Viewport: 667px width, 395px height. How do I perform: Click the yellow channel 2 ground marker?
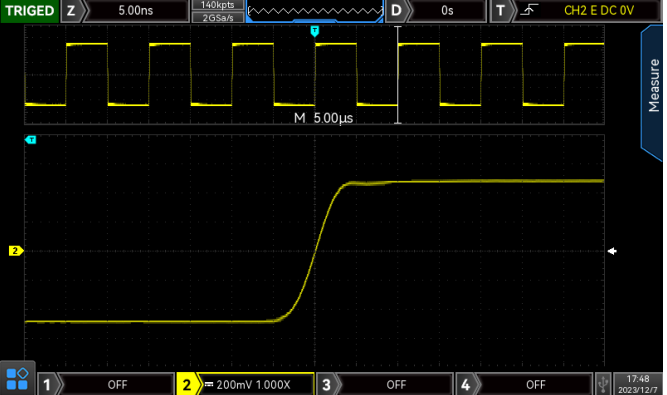pyautogui.click(x=16, y=251)
